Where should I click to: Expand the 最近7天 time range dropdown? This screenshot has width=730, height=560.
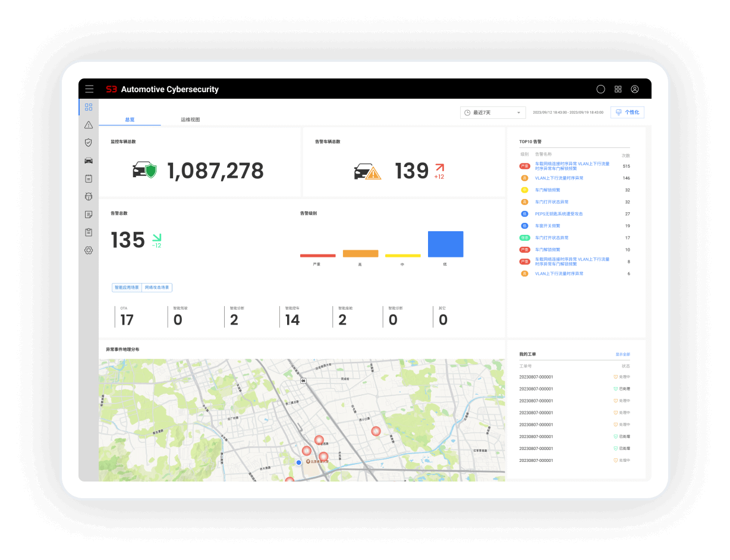pos(493,112)
